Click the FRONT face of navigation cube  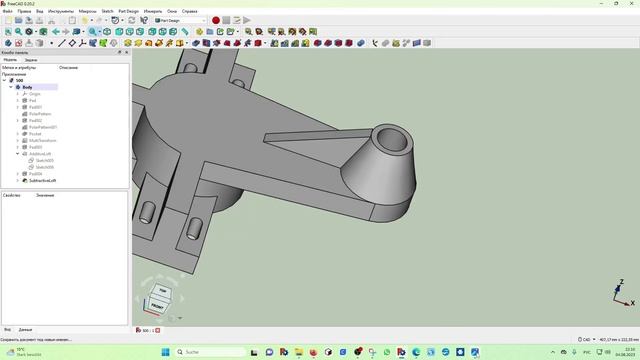pos(158,306)
